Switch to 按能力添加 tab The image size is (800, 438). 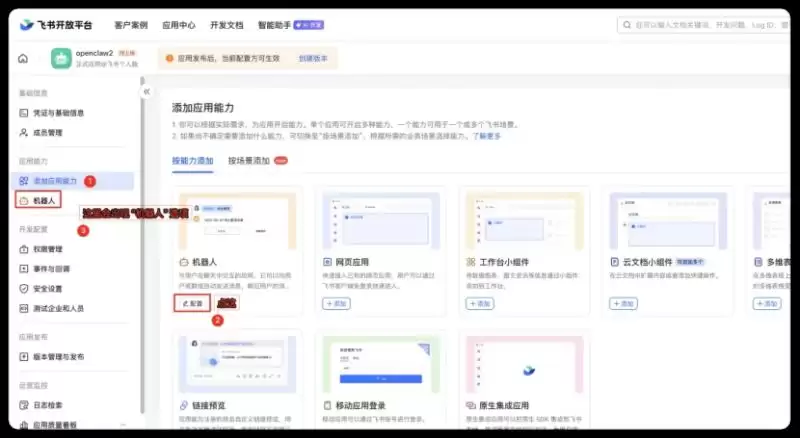click(x=192, y=161)
